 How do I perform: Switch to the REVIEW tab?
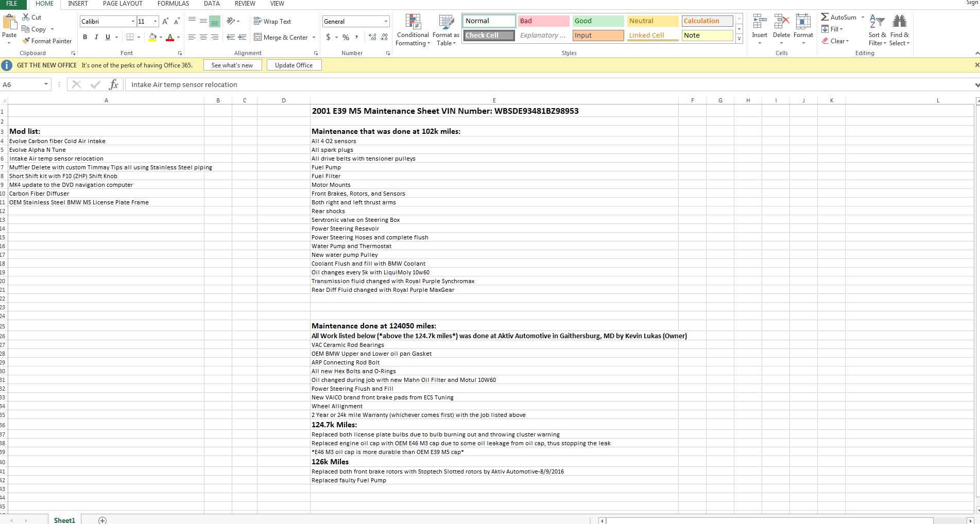point(245,4)
